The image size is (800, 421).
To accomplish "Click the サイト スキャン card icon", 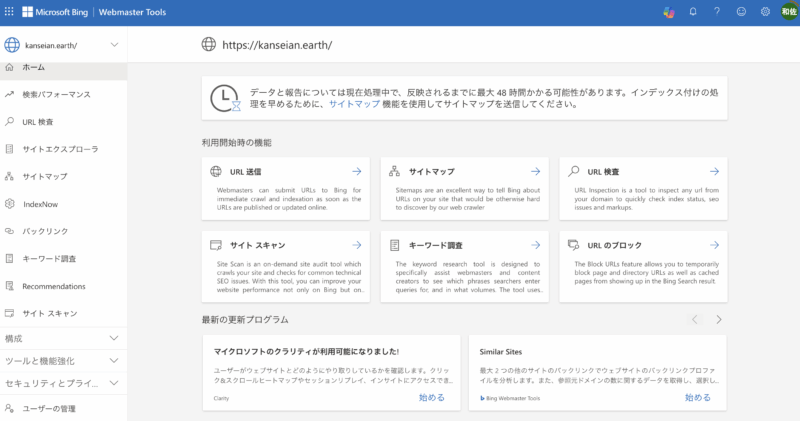I will coord(216,245).
